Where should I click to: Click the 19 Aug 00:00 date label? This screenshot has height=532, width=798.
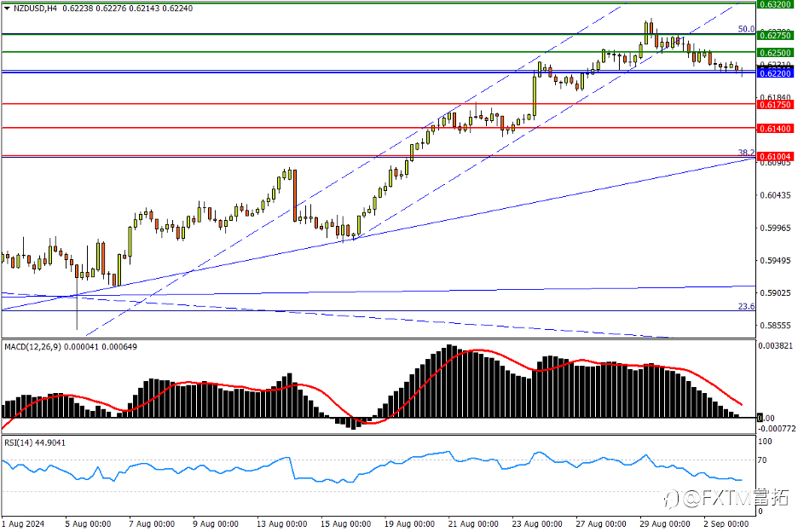coord(409,523)
